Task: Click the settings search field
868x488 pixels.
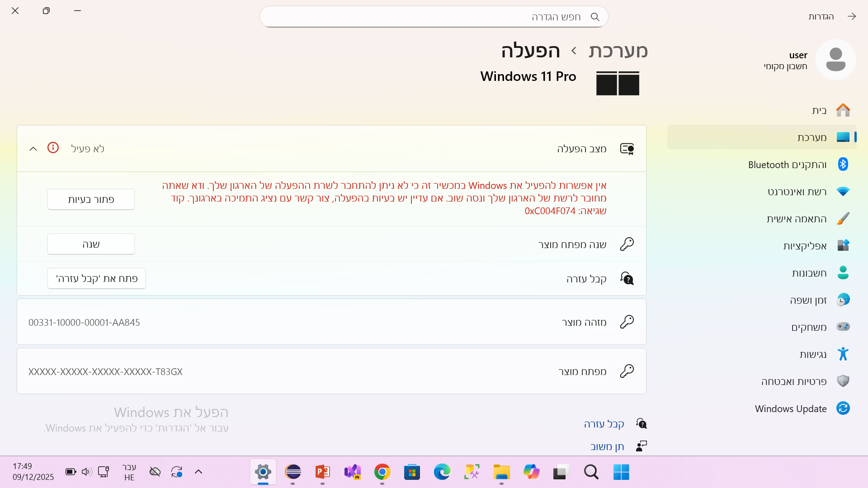Action: (434, 16)
